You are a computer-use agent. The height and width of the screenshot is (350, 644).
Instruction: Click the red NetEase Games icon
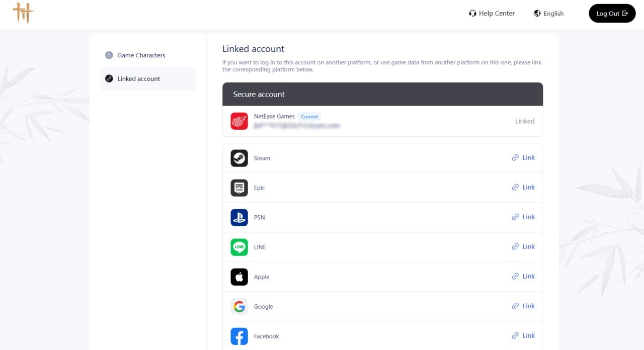(x=239, y=121)
